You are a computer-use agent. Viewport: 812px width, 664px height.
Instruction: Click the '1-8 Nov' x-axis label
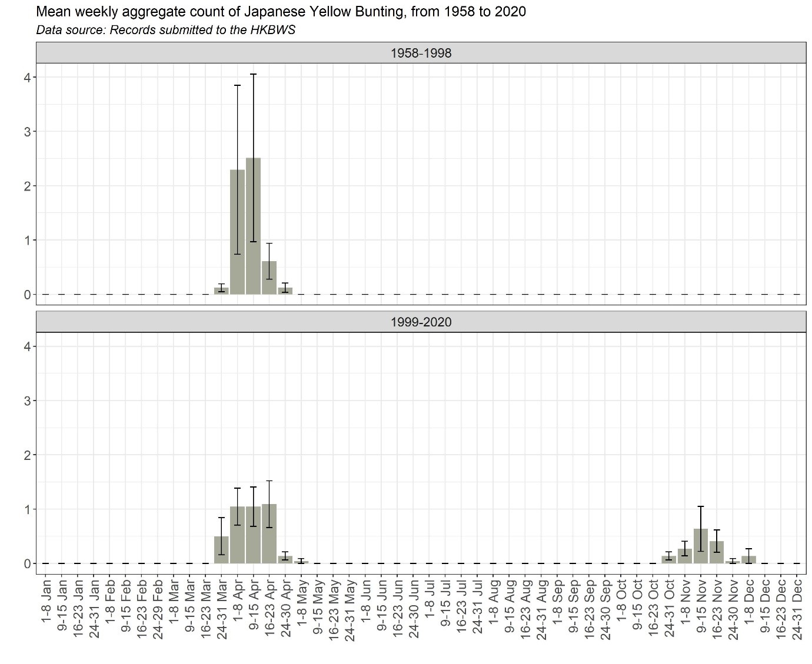tap(685, 601)
